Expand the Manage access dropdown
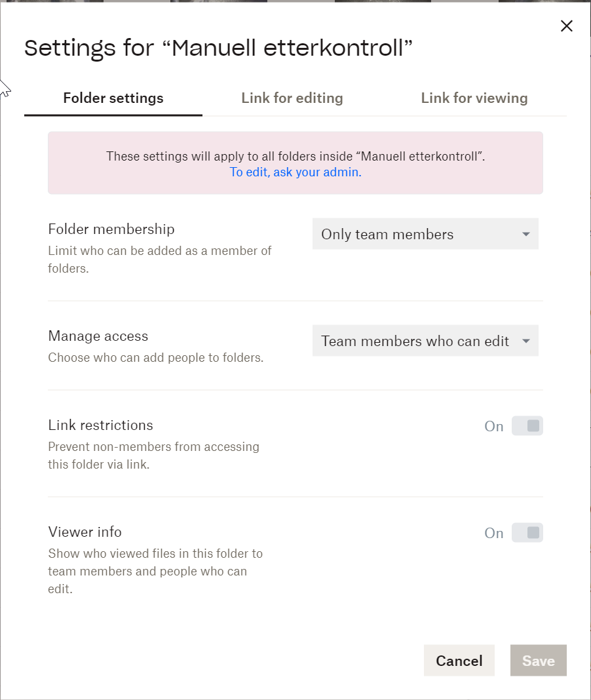591x700 pixels. [425, 341]
